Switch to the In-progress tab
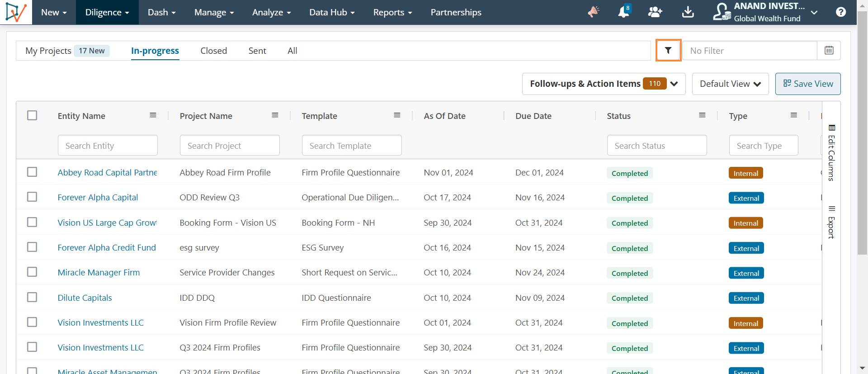 pyautogui.click(x=155, y=51)
